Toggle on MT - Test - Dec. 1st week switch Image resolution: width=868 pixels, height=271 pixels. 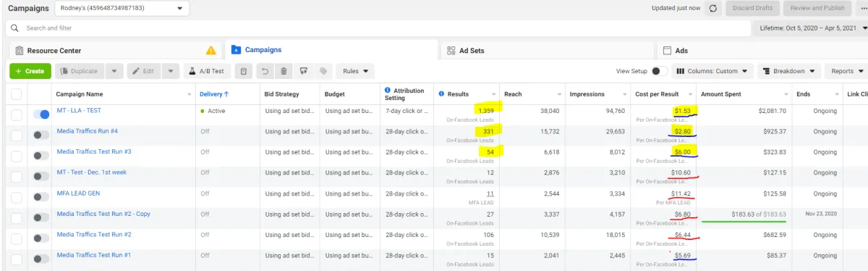[41, 176]
